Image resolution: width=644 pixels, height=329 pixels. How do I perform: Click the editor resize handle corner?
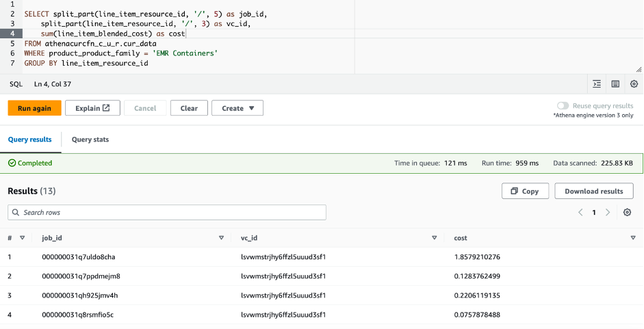click(639, 70)
